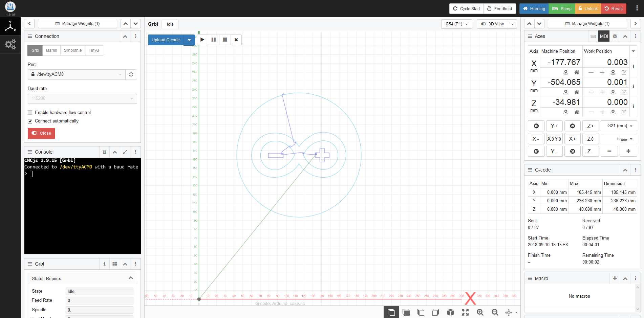Select the Smoothie controller tab
644x318 pixels.
73,50
